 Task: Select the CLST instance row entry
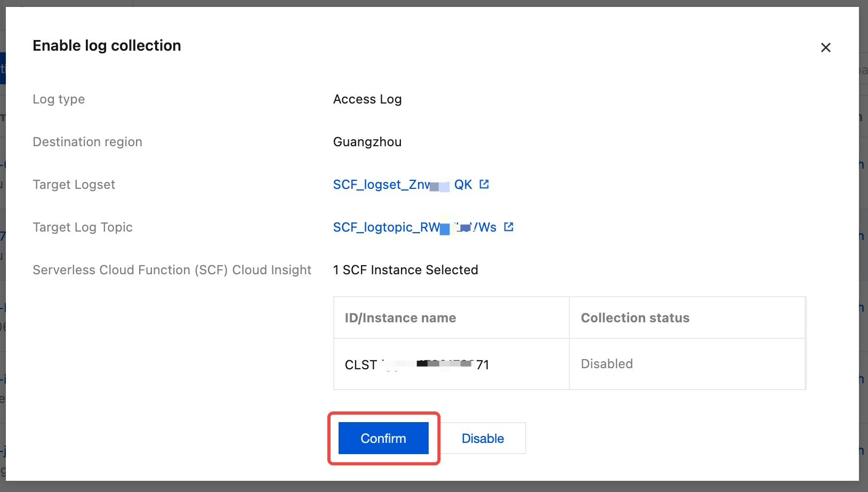tap(416, 364)
